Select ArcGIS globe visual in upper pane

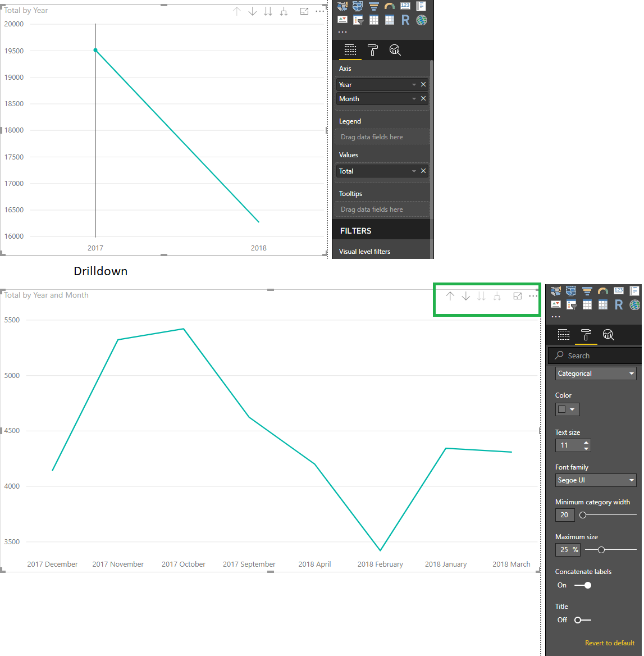421,20
